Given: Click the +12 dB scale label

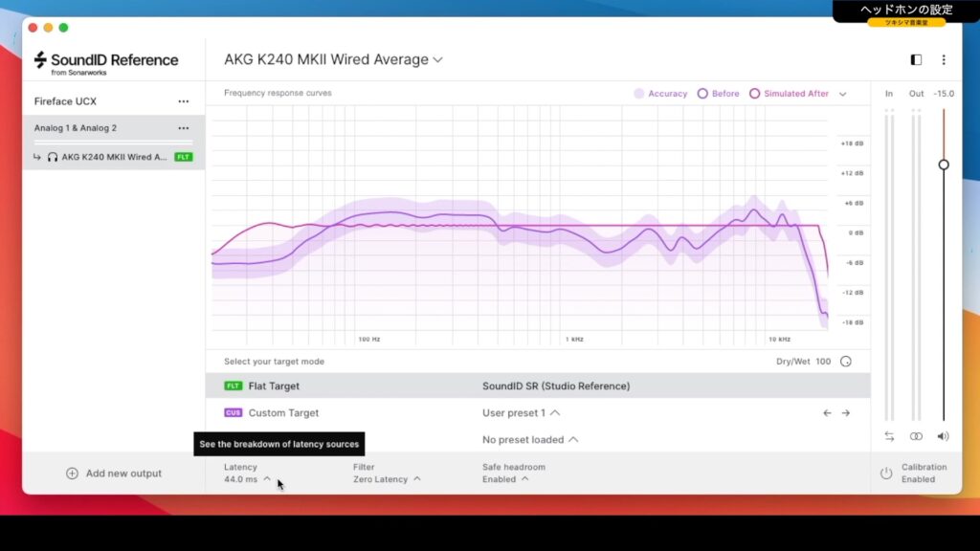Looking at the screenshot, I should (852, 173).
